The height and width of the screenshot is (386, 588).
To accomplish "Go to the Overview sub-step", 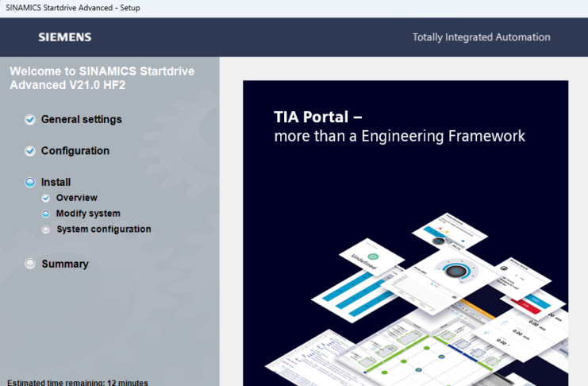I will (x=77, y=198).
